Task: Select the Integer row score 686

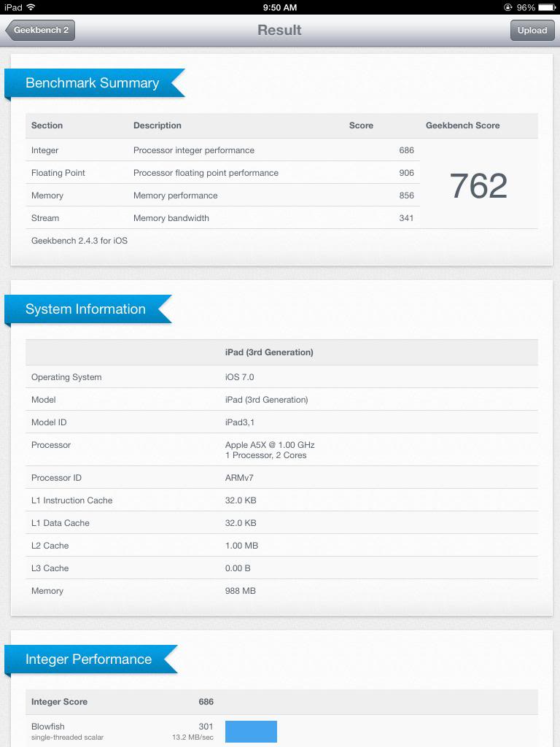Action: tap(406, 150)
